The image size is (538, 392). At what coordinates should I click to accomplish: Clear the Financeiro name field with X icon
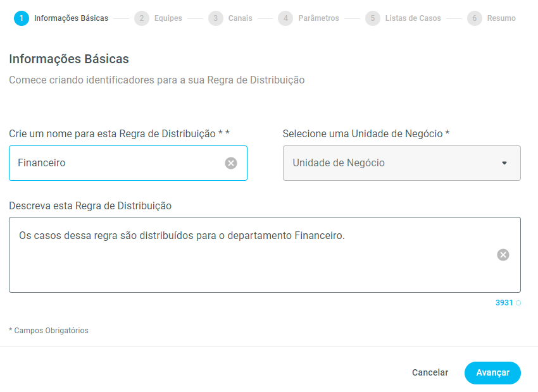231,163
